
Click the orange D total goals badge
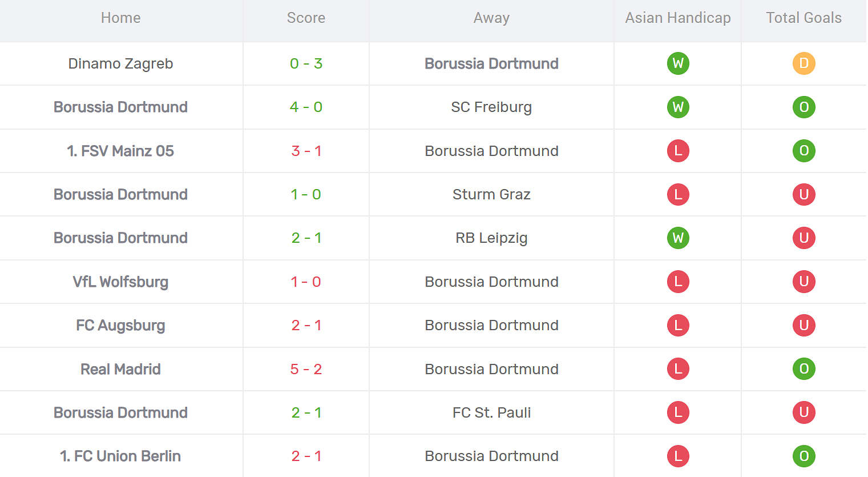click(804, 63)
